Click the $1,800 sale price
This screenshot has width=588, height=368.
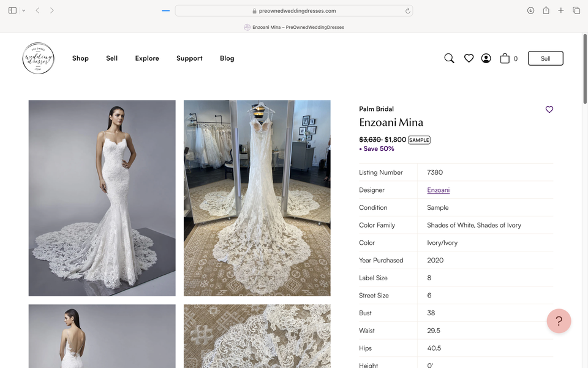(x=395, y=140)
